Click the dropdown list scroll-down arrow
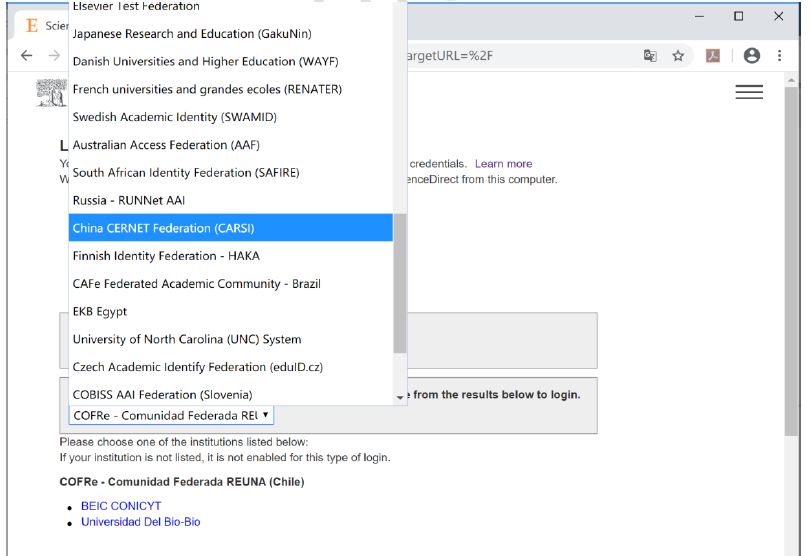Viewport: 810px width, 556px height. [x=400, y=397]
